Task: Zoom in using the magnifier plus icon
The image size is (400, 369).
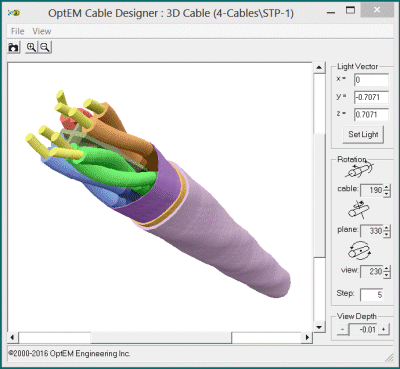Action: click(31, 47)
